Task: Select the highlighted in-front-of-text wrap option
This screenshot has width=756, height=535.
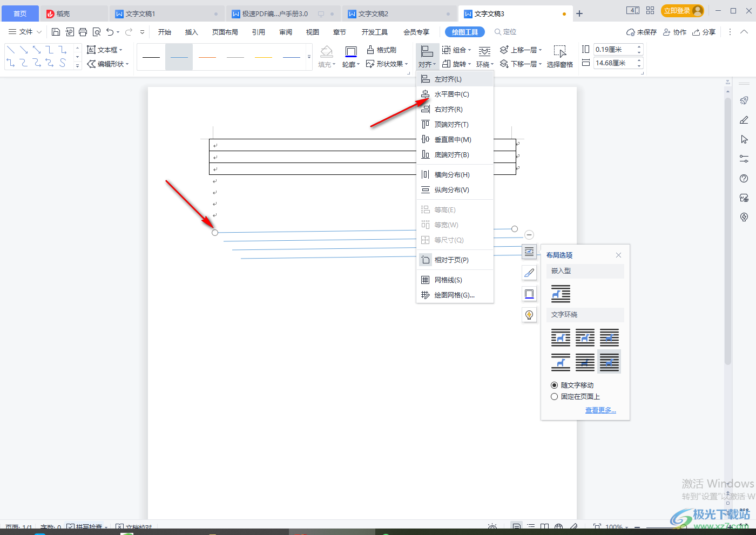Action: click(x=609, y=362)
